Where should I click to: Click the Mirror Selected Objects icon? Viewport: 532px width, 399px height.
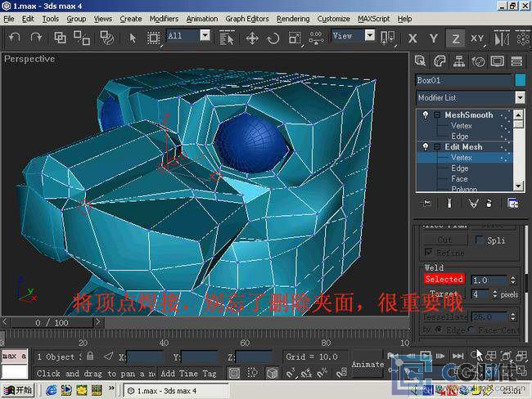tap(502, 38)
